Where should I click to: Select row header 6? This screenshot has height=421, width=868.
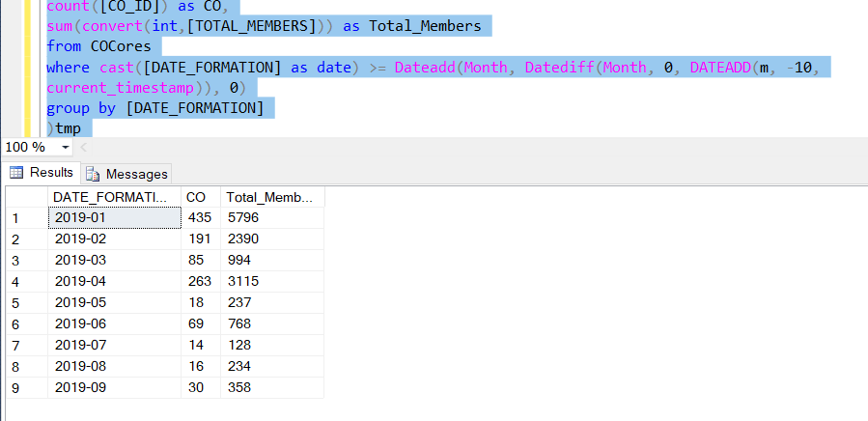pos(27,324)
